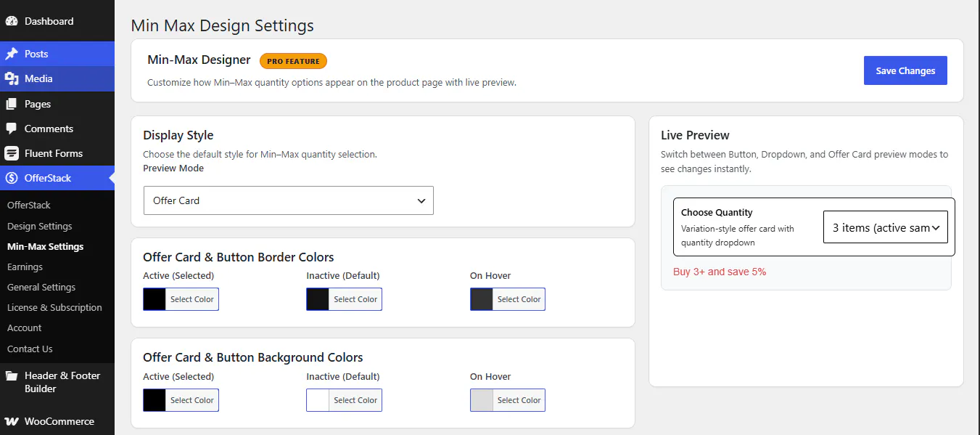Click Select Color for On Hover background

[519, 400]
